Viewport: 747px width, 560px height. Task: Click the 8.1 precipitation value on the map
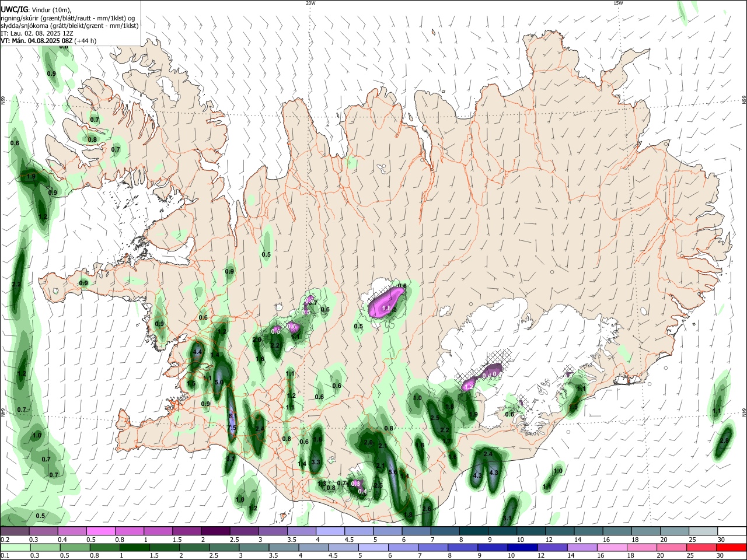pyautogui.click(x=232, y=416)
